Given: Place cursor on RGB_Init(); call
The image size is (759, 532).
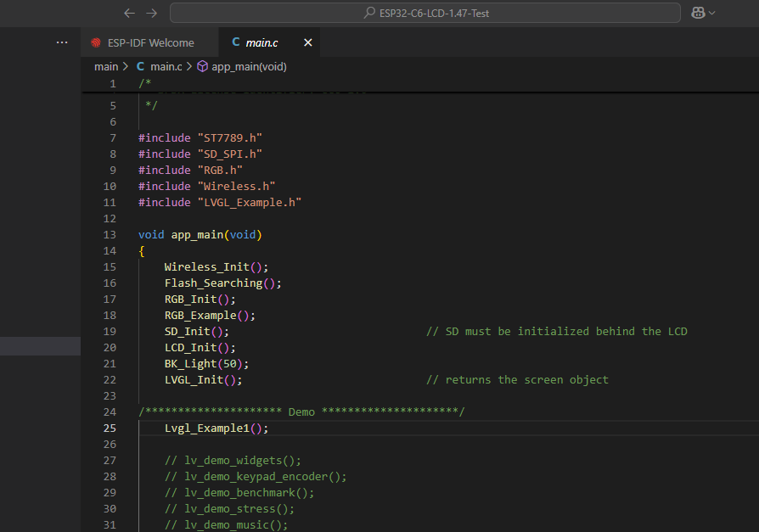Looking at the screenshot, I should pyautogui.click(x=200, y=300).
